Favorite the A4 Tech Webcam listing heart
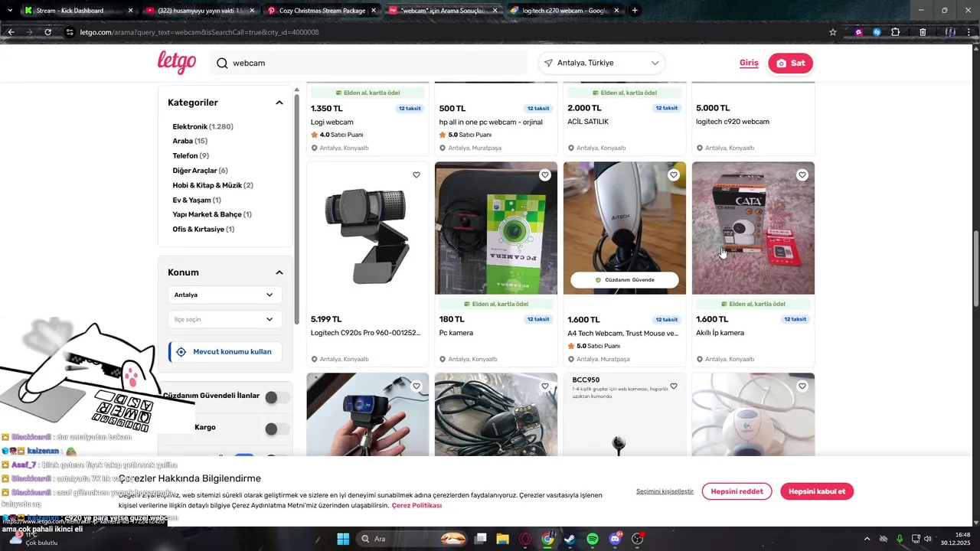The image size is (980, 551). coord(674,174)
